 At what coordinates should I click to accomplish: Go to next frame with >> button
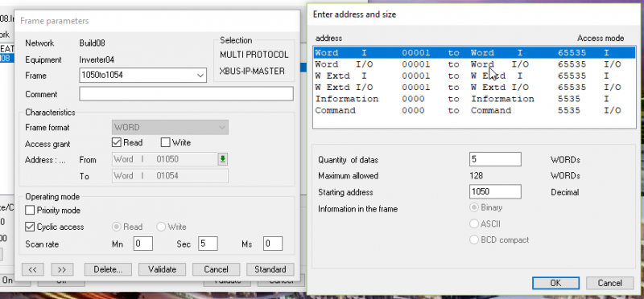coord(62,269)
